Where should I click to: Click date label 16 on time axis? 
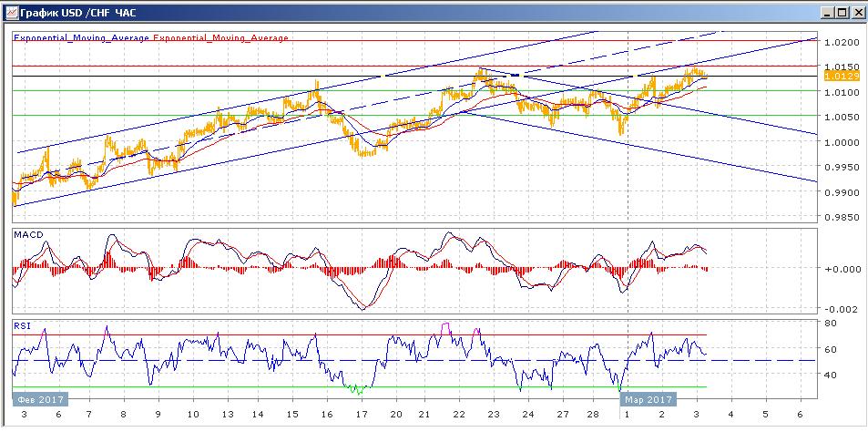(327, 415)
